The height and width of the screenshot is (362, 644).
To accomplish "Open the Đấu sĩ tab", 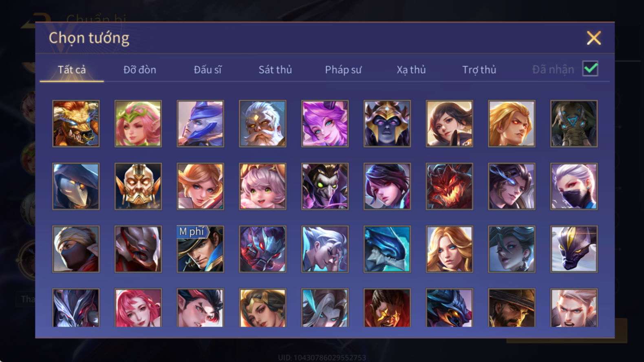I will coord(207,70).
